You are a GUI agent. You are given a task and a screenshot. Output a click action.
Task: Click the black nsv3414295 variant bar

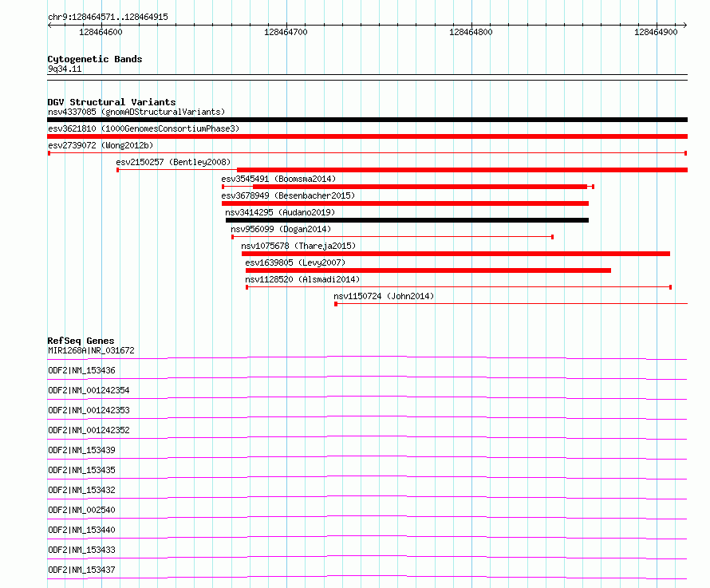tap(408, 220)
